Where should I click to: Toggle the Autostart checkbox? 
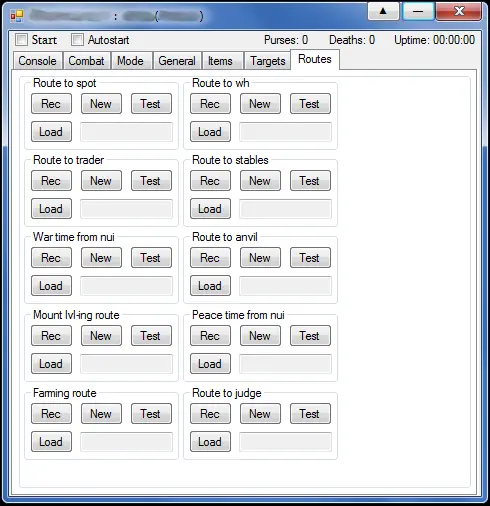77,40
